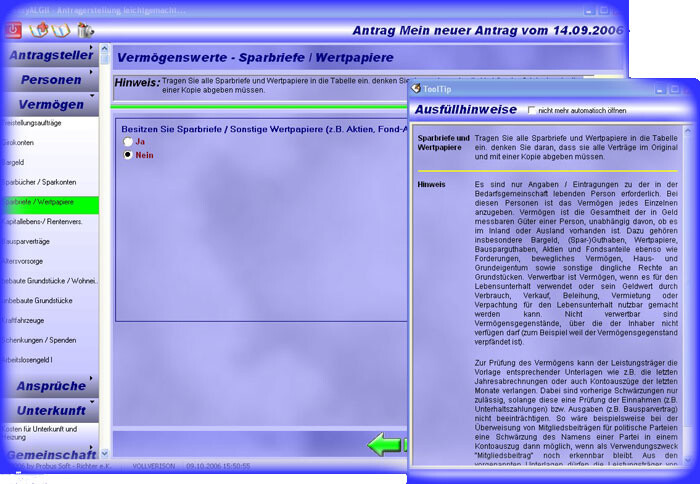Click the plain open book icon
This screenshot has height=484, width=700.
pyautogui.click(x=61, y=30)
